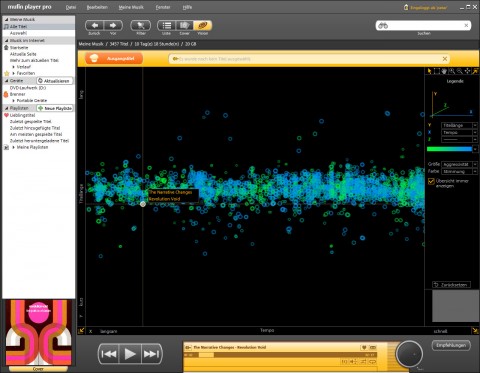
Task: Click the zoom magnifier tool
Action: tap(459, 71)
